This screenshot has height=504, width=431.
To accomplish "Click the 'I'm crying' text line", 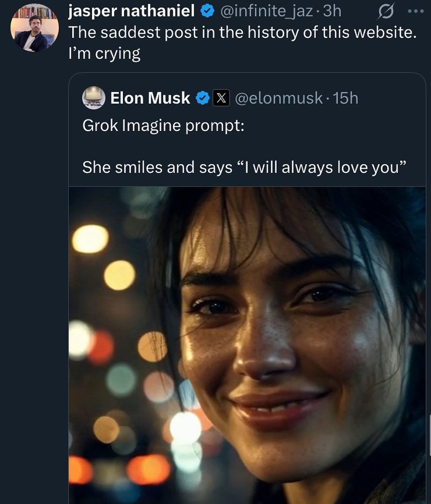I will (x=104, y=53).
